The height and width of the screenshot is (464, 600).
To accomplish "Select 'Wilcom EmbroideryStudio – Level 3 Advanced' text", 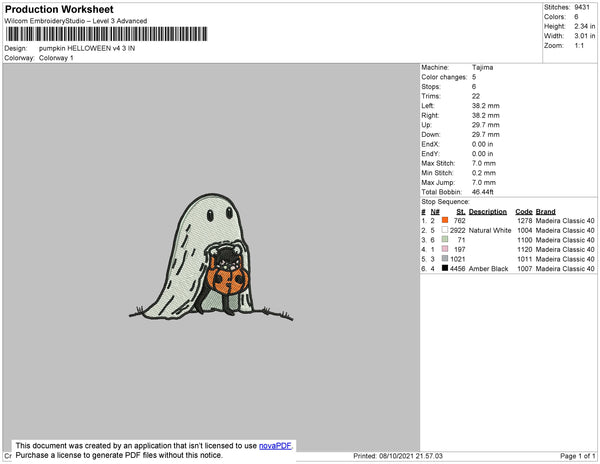I will point(76,21).
